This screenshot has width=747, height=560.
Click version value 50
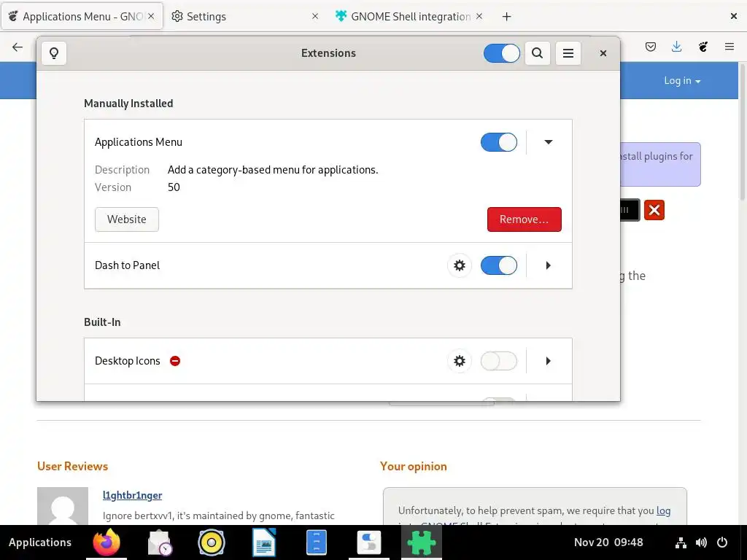pos(174,187)
